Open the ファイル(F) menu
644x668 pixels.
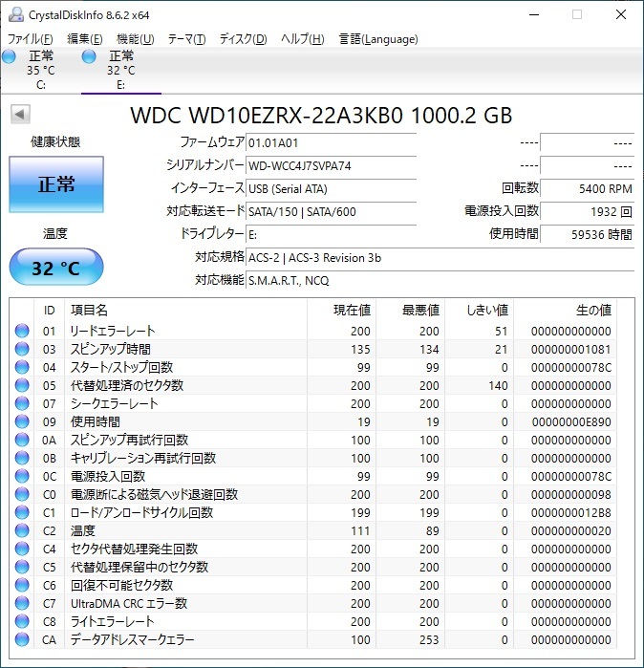(x=31, y=39)
